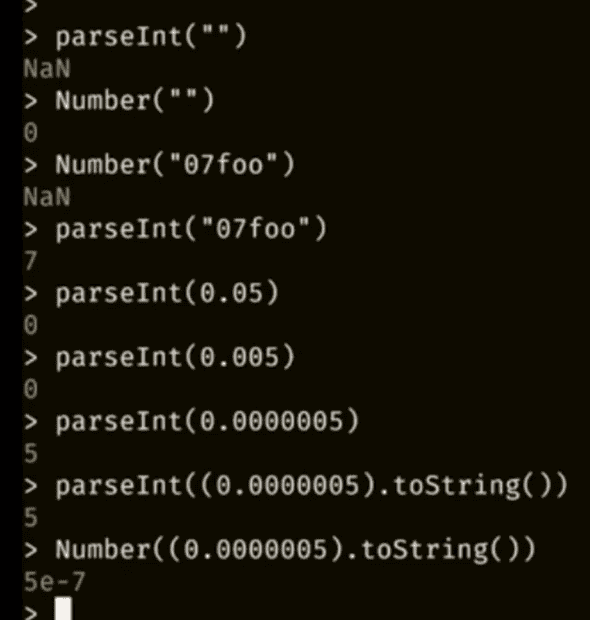Click the first NaN output
Image resolution: width=590 pixels, height=620 pixels.
point(47,69)
